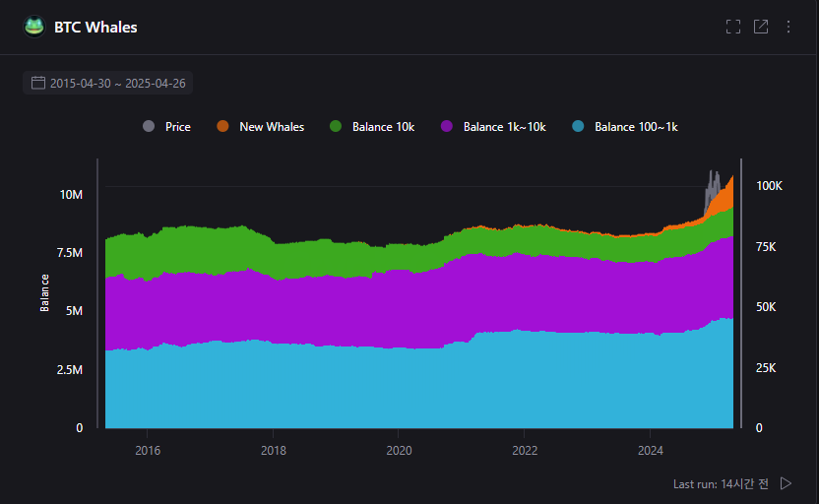Open the three-dot more options menu
The height and width of the screenshot is (504, 819).
click(x=788, y=27)
